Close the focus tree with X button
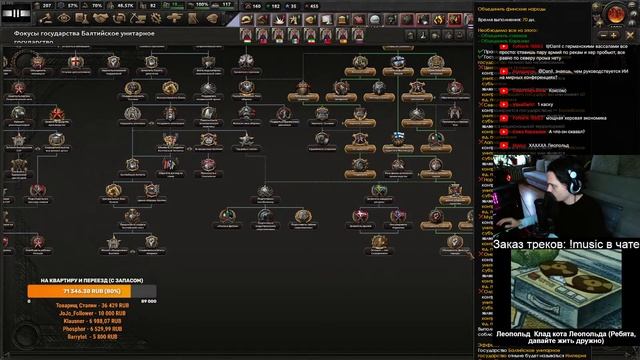Viewport: 640px width, 360px height. coord(630,36)
